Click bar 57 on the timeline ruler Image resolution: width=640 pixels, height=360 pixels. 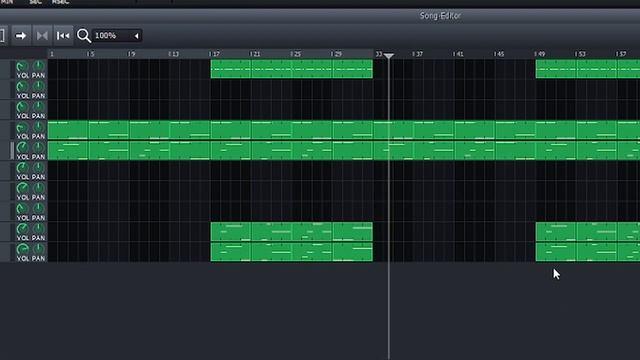pos(620,54)
